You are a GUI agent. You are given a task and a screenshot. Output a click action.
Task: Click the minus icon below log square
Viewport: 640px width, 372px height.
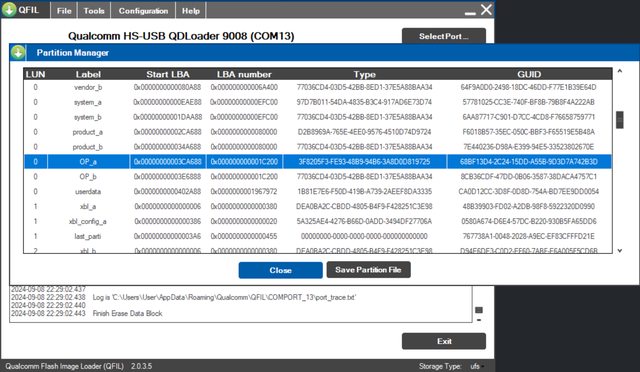[479, 320]
